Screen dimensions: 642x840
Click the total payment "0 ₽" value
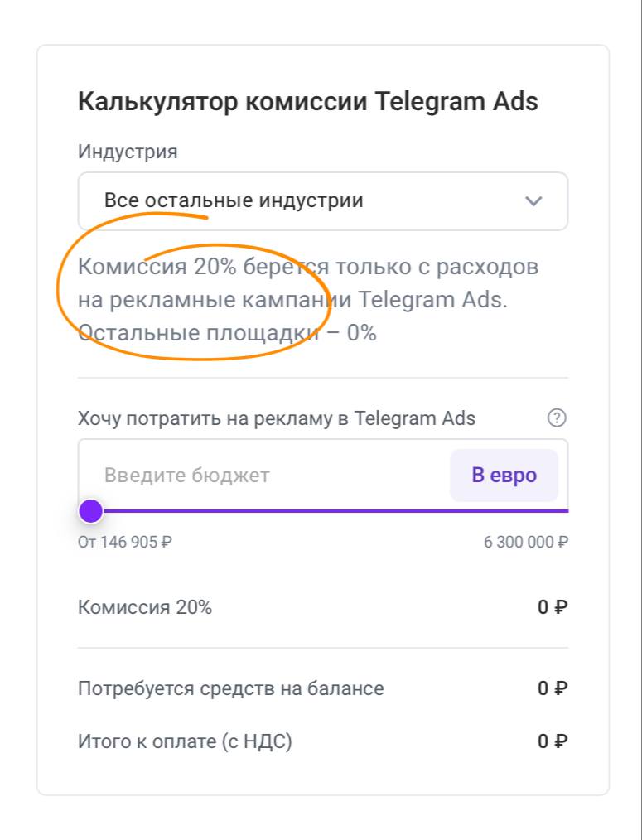point(552,741)
